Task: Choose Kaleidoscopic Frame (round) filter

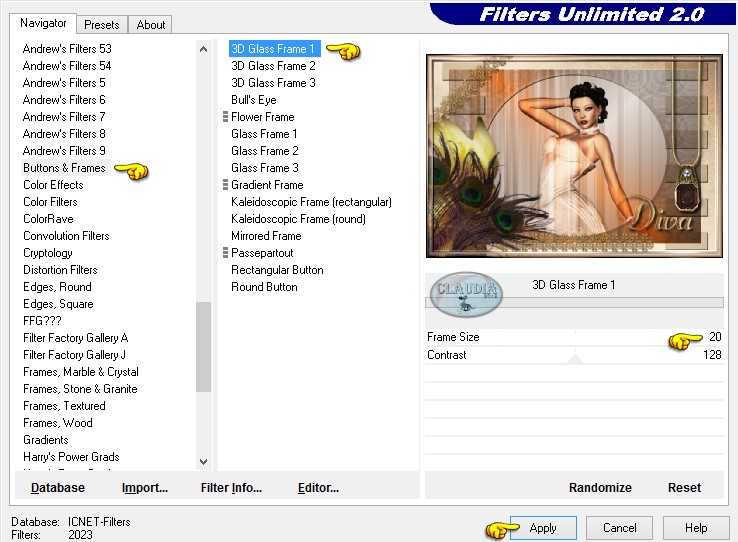Action: tap(298, 219)
